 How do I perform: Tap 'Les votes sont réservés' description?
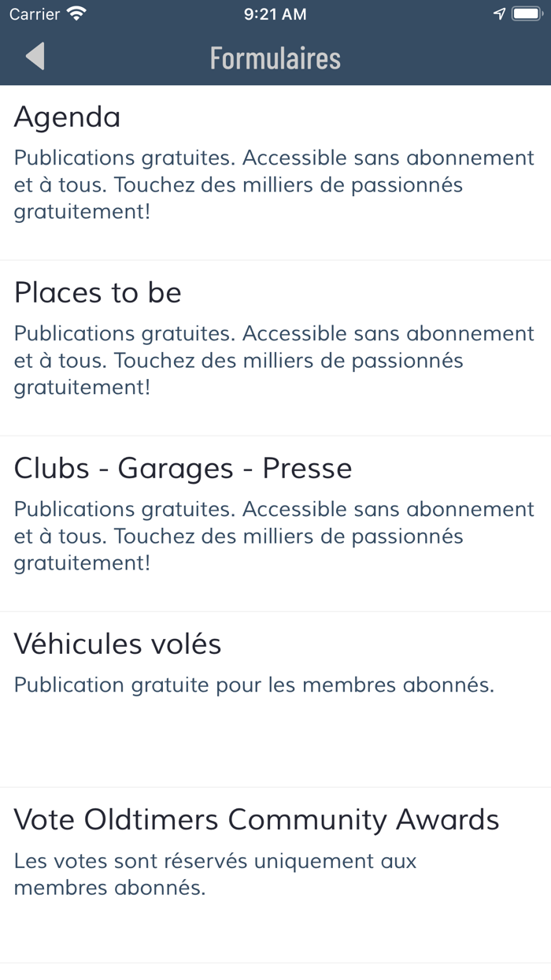(x=215, y=874)
